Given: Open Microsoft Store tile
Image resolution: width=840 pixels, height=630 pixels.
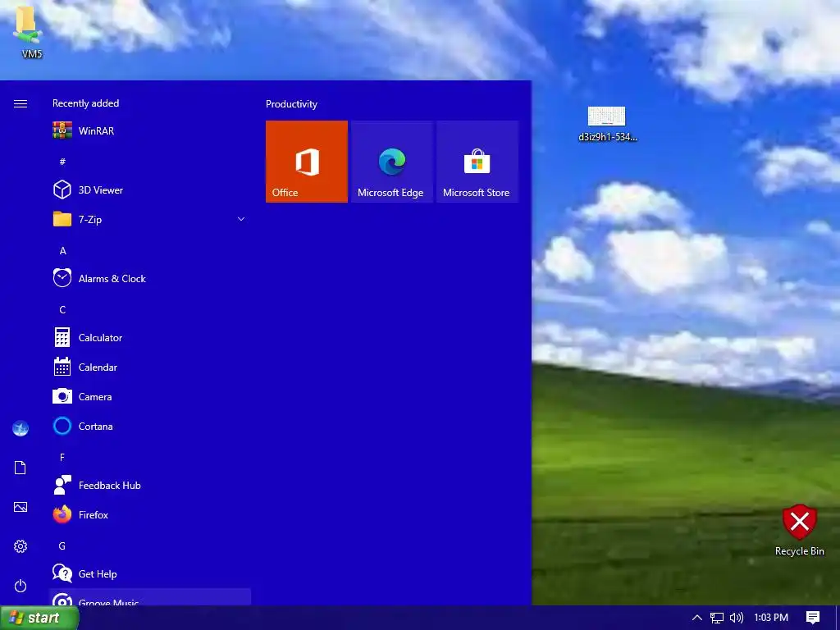Looking at the screenshot, I should 477,162.
